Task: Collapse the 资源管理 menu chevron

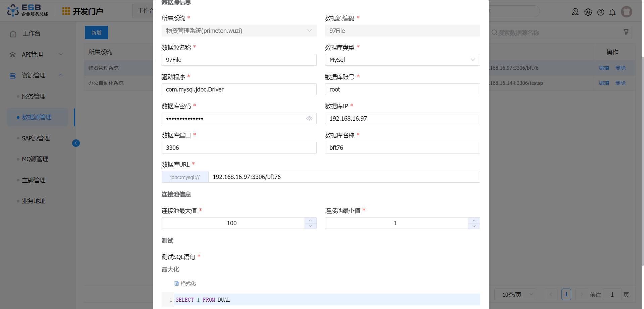Action: tap(61, 75)
